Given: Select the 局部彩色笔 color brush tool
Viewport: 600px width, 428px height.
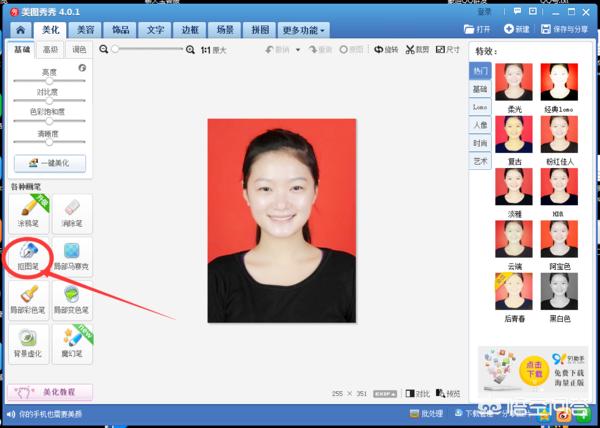Looking at the screenshot, I should (29, 300).
